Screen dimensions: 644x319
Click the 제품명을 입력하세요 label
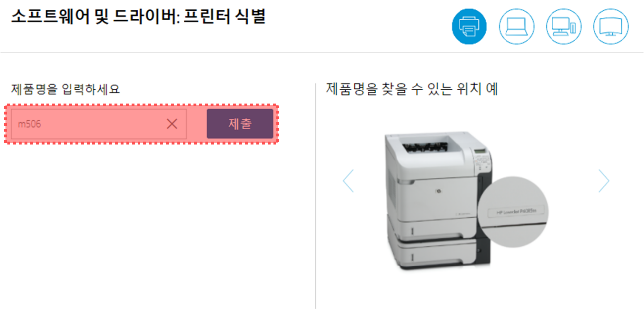click(65, 90)
